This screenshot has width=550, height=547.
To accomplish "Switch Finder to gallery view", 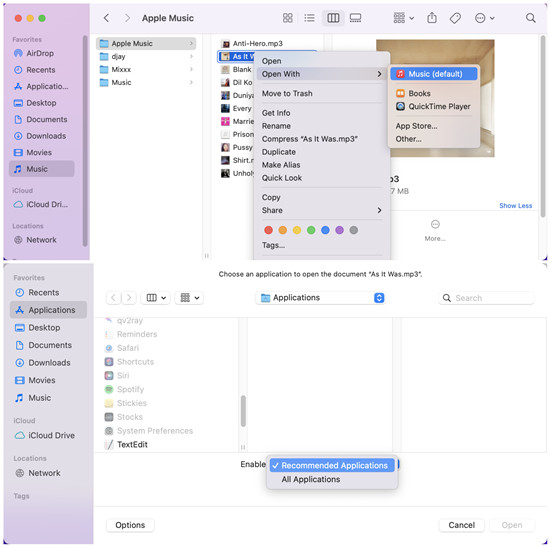I will (x=355, y=18).
